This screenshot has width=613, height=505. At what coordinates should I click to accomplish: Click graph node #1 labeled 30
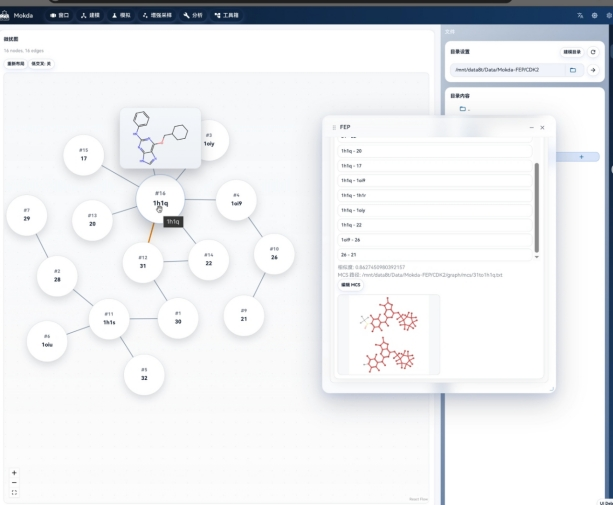(x=178, y=318)
